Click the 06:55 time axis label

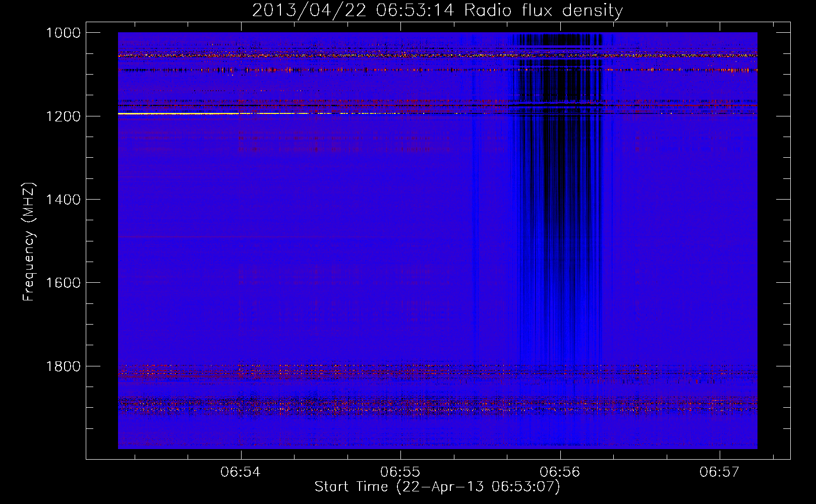pyautogui.click(x=400, y=472)
